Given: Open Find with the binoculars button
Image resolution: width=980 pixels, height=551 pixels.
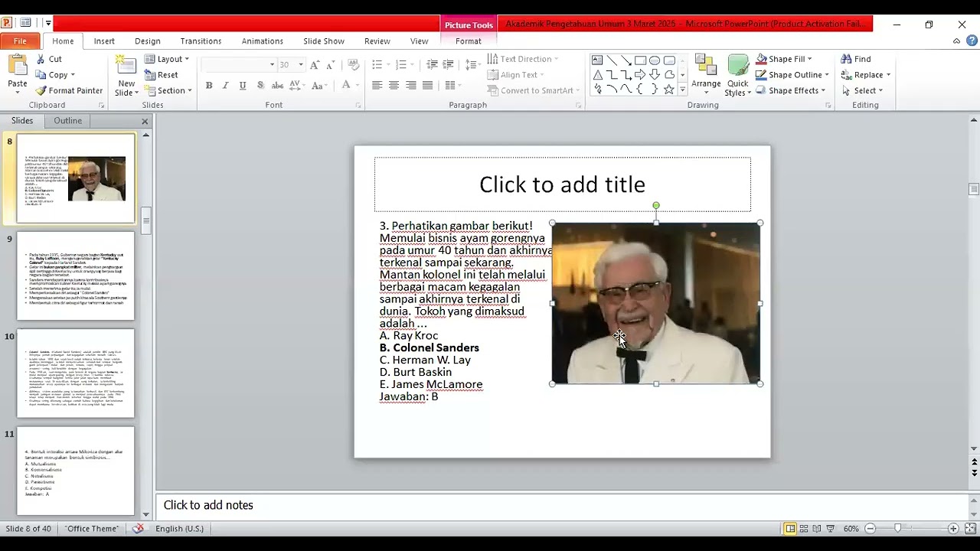Looking at the screenshot, I should click(x=856, y=59).
